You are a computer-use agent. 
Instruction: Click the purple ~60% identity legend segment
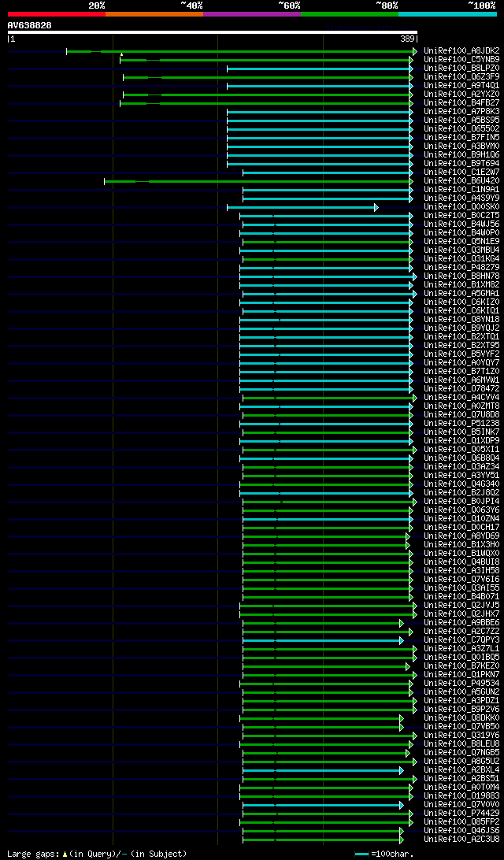tap(252, 13)
